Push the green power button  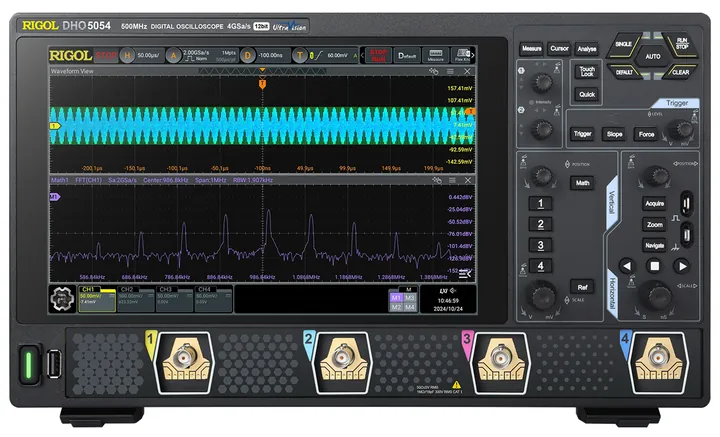[x=29, y=365]
